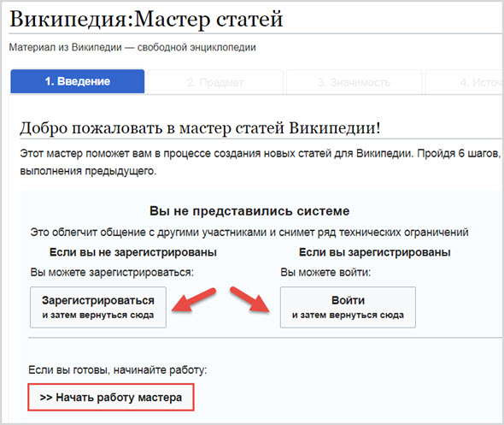Click the red arrow pointing to Зарегистрироваться
504x425 pixels.
pyautogui.click(x=194, y=300)
